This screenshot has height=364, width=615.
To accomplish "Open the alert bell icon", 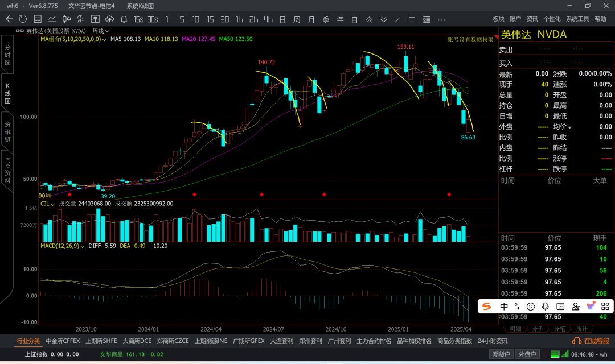I will tap(124, 19).
